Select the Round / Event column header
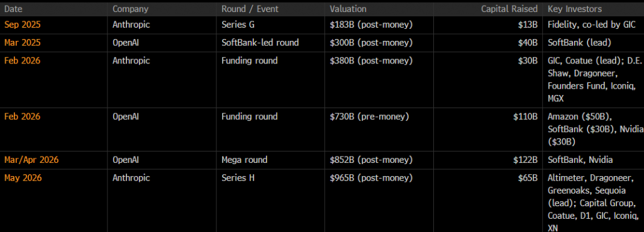The height and width of the screenshot is (232, 644). [x=250, y=9]
